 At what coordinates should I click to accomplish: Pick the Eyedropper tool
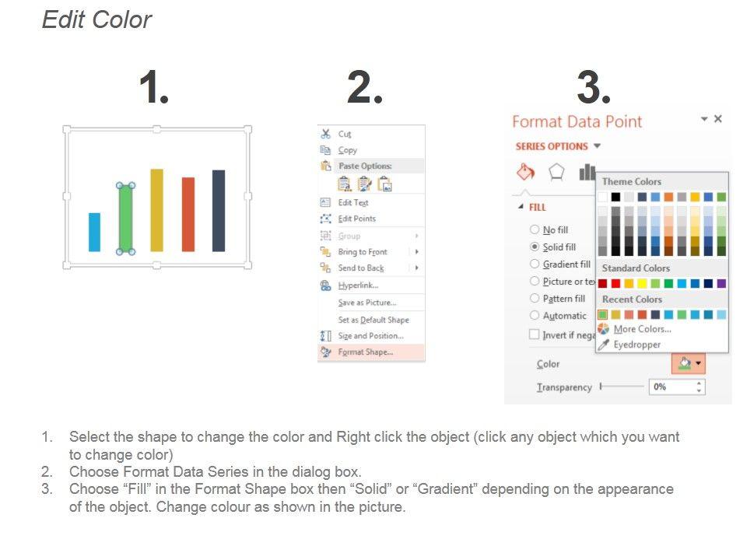[x=637, y=345]
